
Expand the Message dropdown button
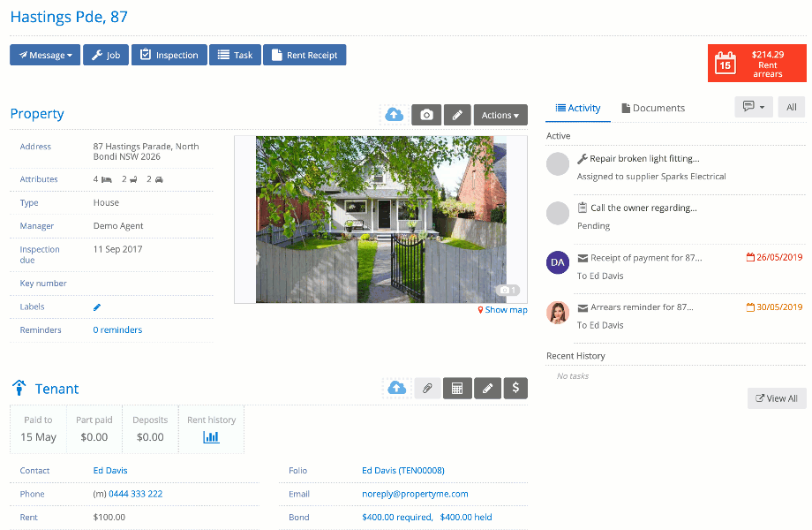tap(45, 55)
